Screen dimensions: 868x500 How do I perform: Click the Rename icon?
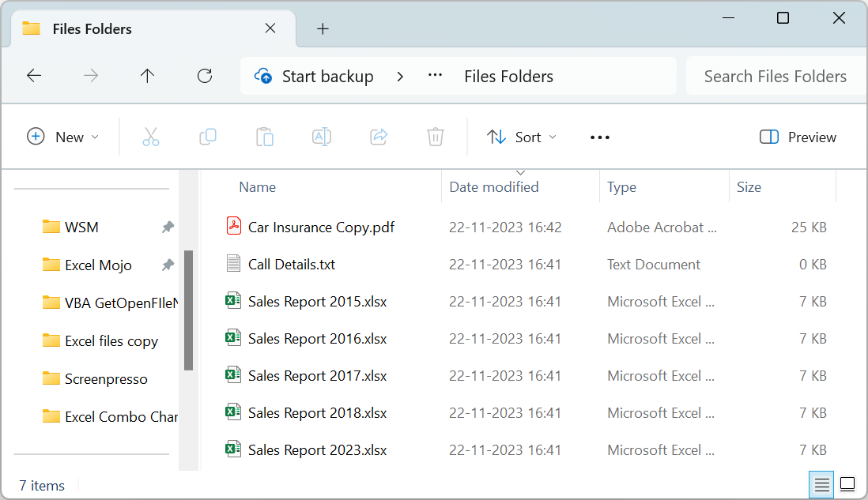322,137
